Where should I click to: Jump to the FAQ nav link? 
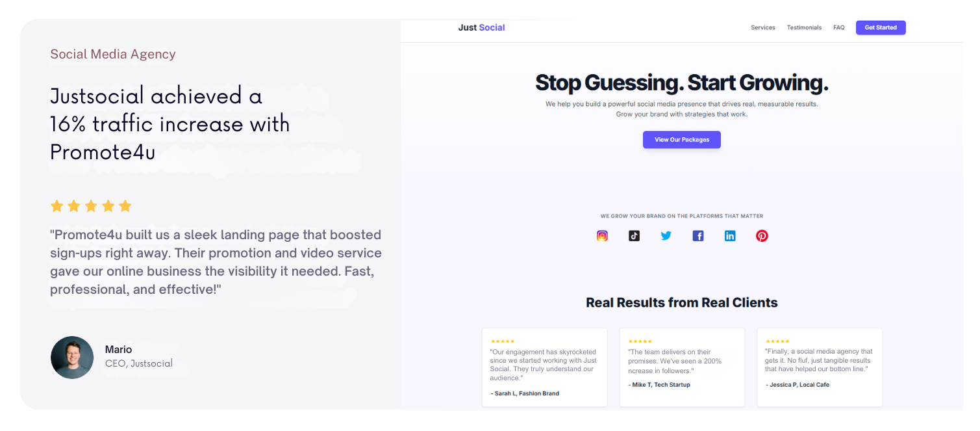[x=839, y=28]
